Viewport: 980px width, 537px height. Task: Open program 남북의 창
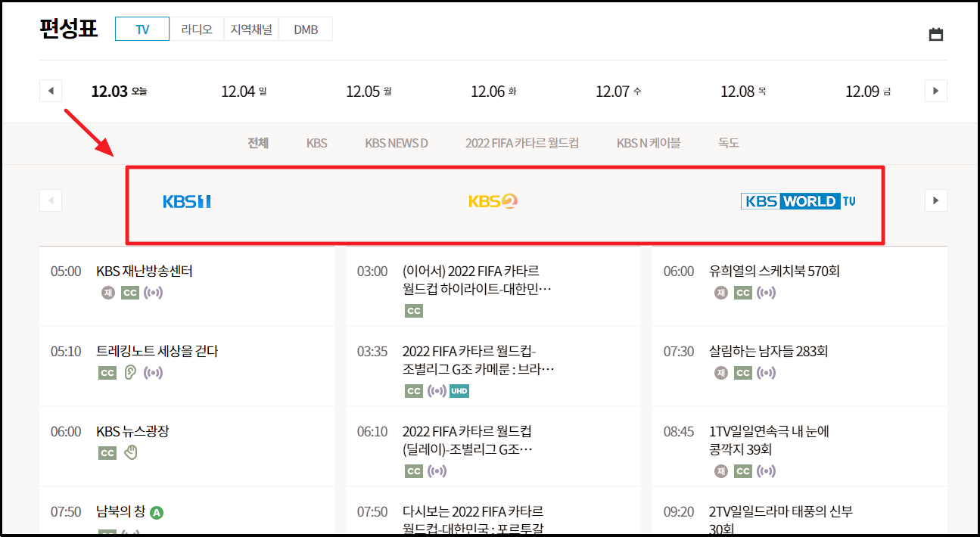(121, 512)
